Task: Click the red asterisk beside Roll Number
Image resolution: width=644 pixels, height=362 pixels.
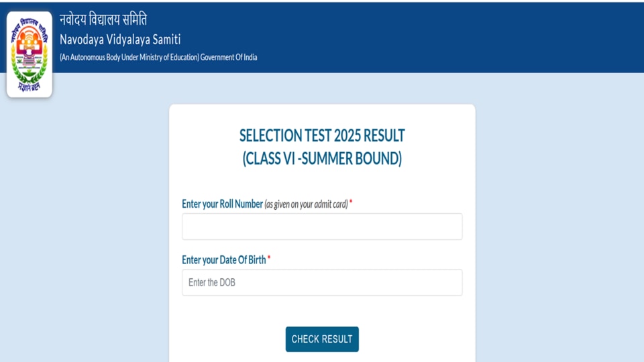Action: [351, 202]
